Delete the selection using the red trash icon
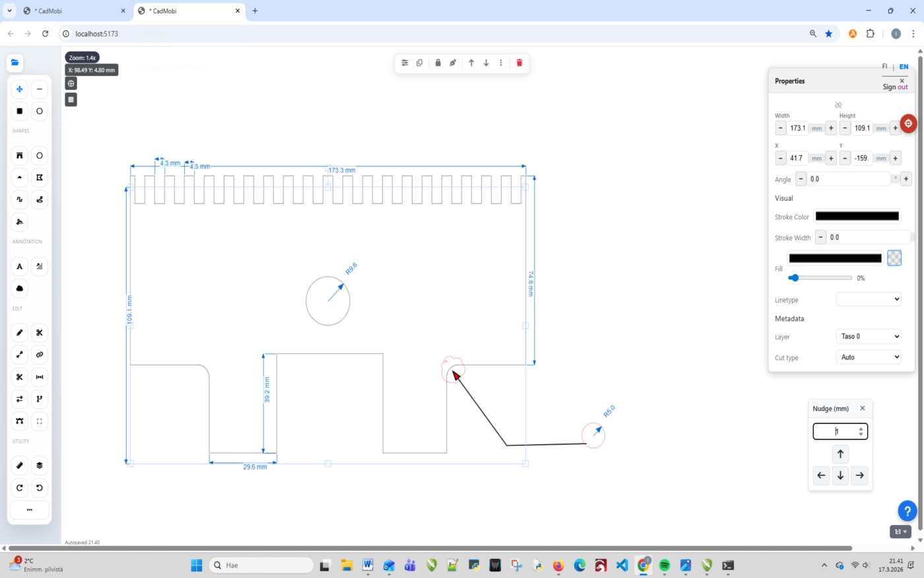Viewport: 924px width, 578px height. (519, 63)
